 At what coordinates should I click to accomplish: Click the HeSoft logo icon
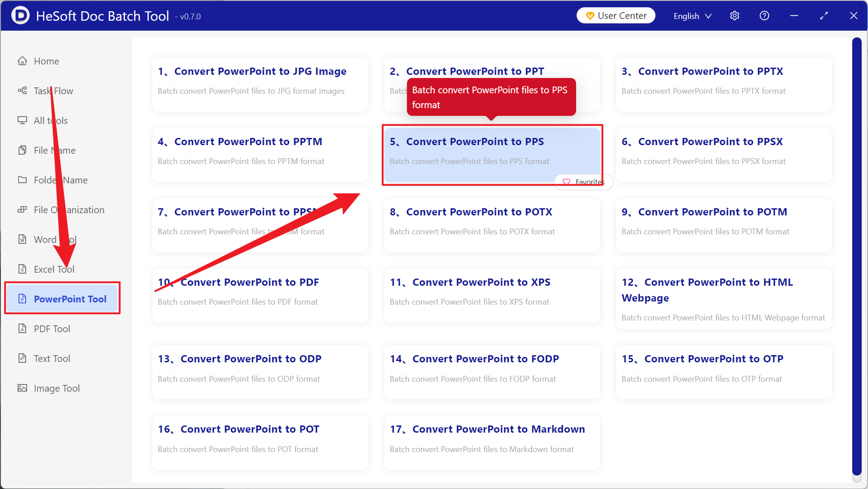coord(20,16)
